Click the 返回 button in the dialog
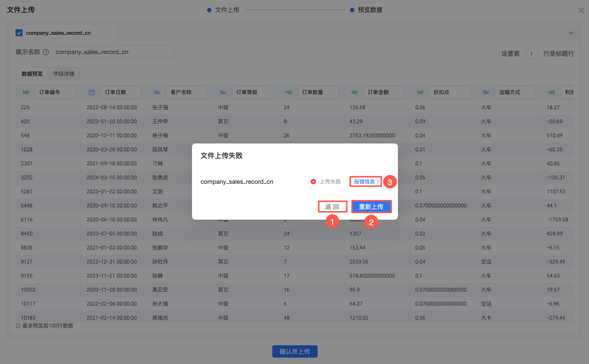Screen dimensions: 589x364 tap(332, 207)
